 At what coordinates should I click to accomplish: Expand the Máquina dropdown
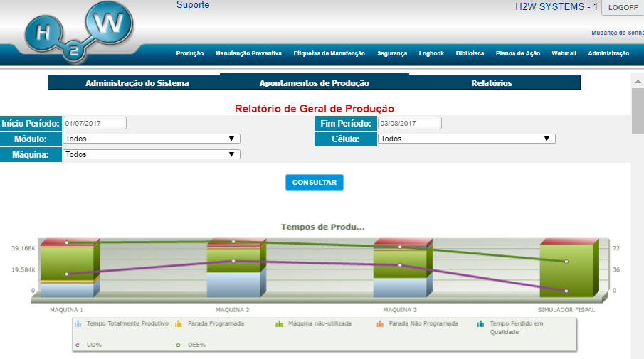(x=152, y=154)
